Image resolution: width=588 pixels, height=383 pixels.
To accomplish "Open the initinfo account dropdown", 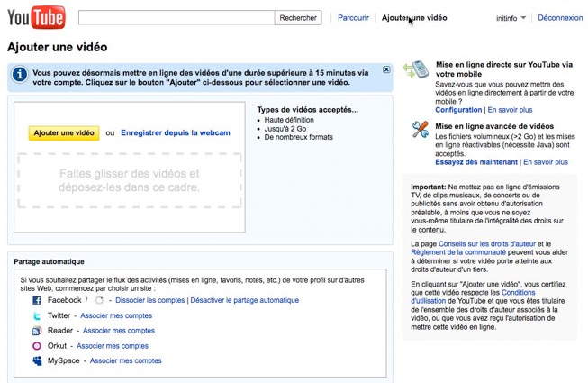I will tap(511, 18).
